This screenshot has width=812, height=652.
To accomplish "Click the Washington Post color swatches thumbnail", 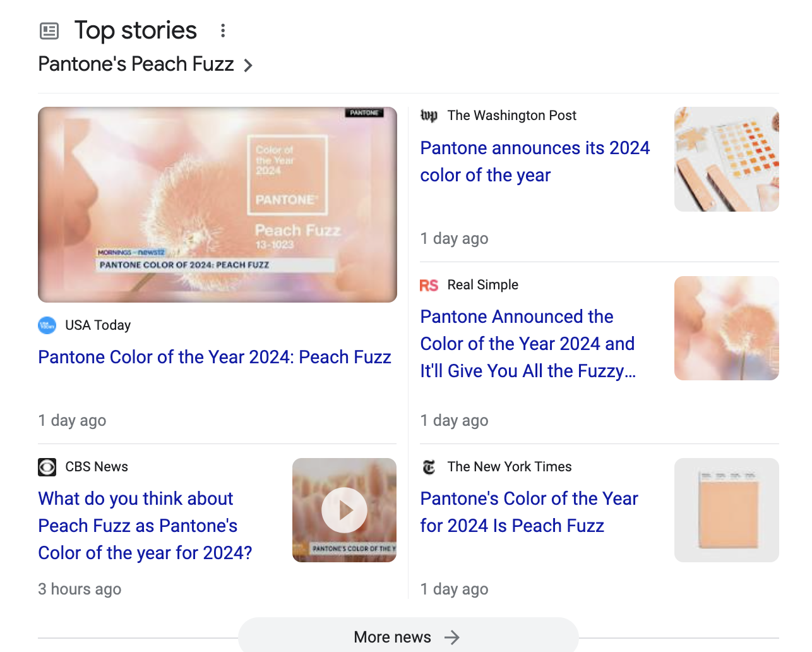I will tap(726, 159).
